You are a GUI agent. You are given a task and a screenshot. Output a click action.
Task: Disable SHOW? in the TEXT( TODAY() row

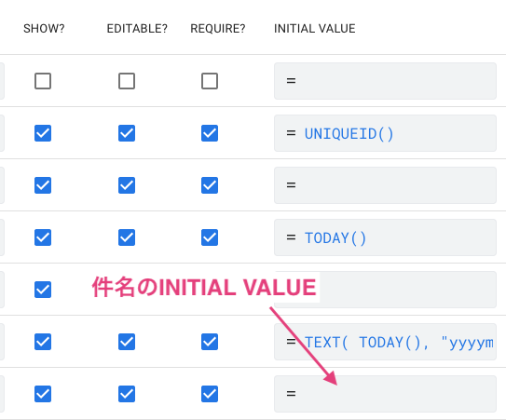click(x=43, y=342)
